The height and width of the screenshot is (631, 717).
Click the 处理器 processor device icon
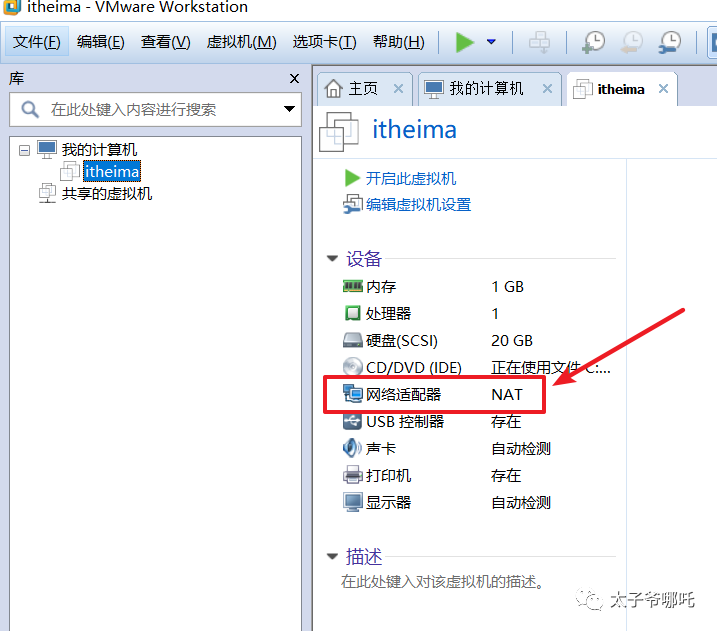click(352, 313)
